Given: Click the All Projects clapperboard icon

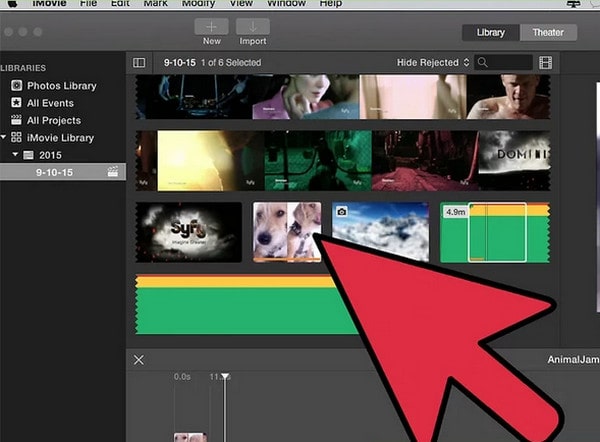Looking at the screenshot, I should click(x=16, y=120).
